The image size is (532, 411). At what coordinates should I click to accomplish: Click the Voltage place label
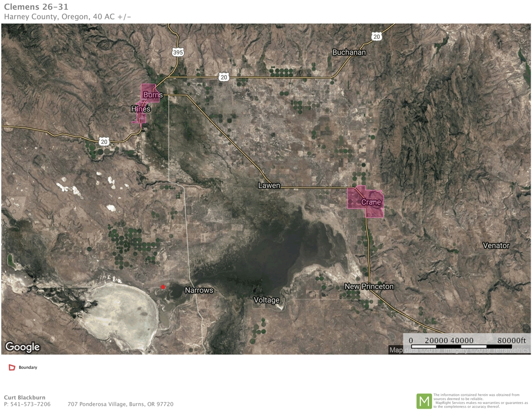[x=266, y=300]
